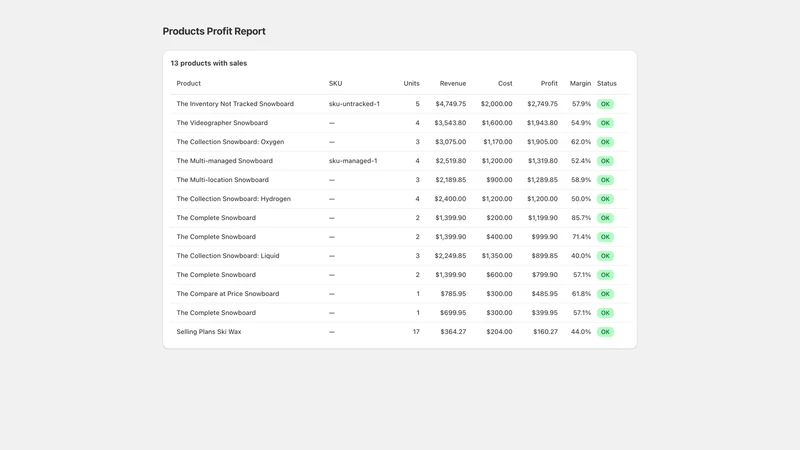800x450 pixels.
Task: Click the 58.9% margin value
Action: click(581, 180)
